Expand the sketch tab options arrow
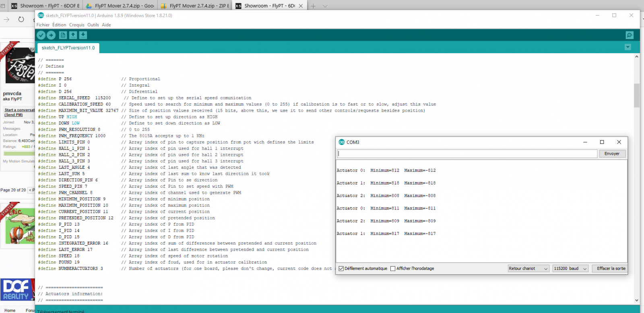The height and width of the screenshot is (313, 644). (x=627, y=48)
